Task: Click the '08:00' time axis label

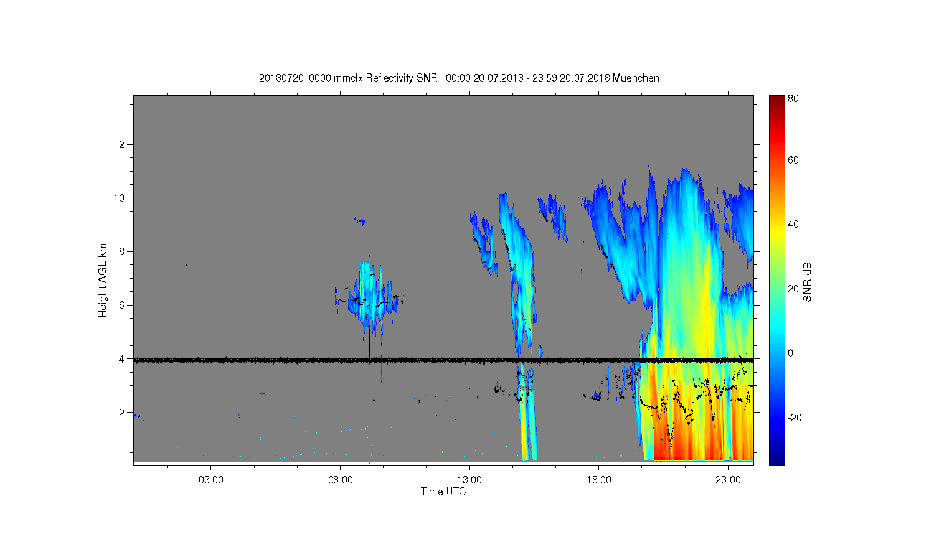Action: 341,480
